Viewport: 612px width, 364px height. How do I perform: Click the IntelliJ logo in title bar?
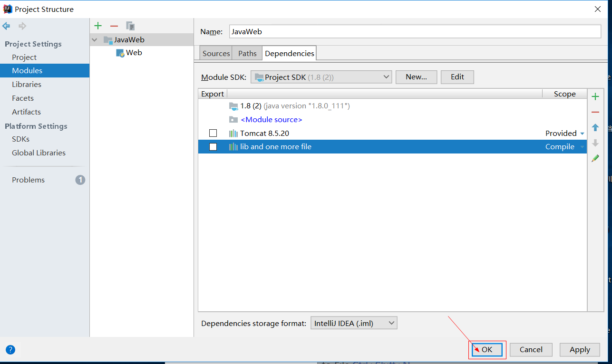point(8,9)
